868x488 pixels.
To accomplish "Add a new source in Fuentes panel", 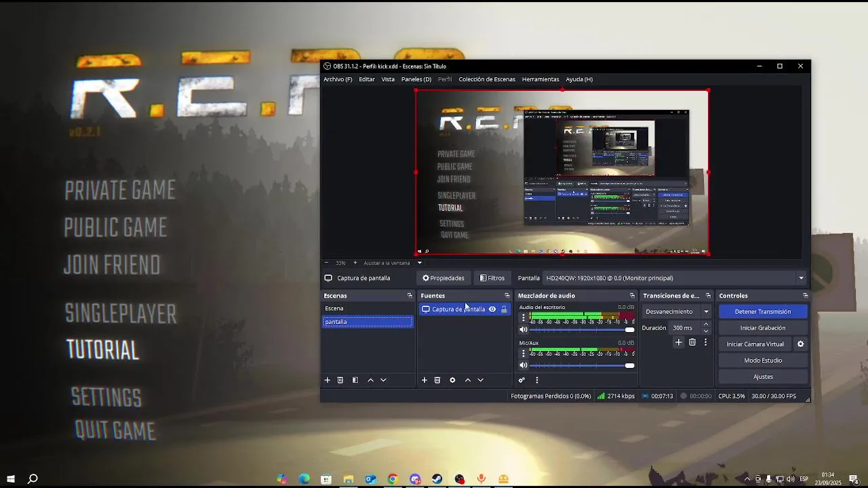I will [425, 380].
